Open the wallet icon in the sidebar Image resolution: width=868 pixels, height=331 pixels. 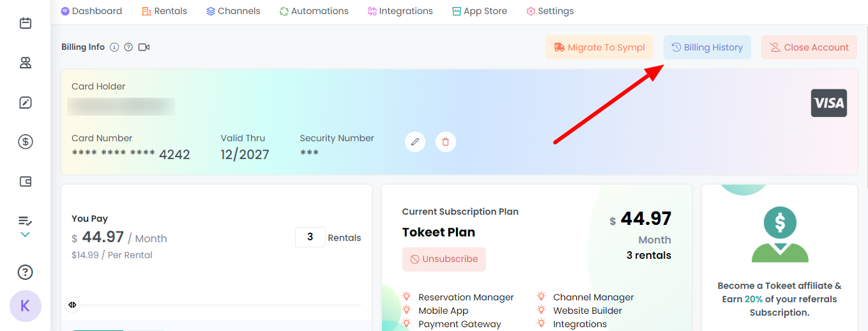pyautogui.click(x=26, y=181)
